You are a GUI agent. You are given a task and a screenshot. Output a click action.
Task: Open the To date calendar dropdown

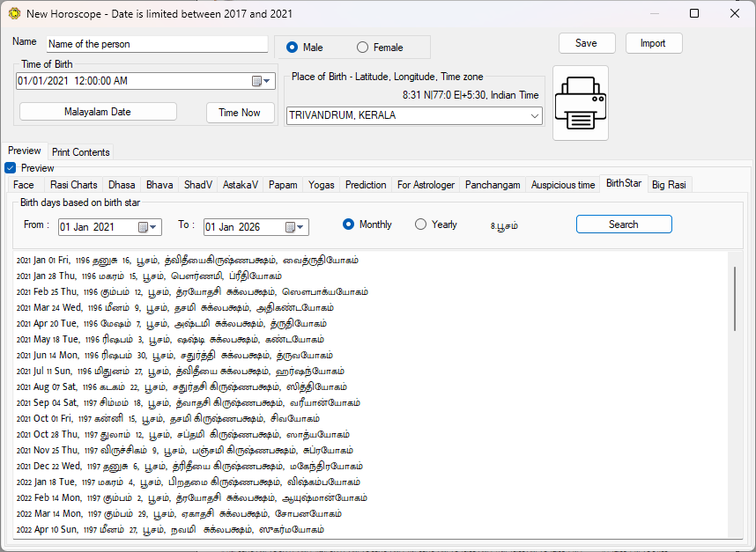[x=294, y=227]
